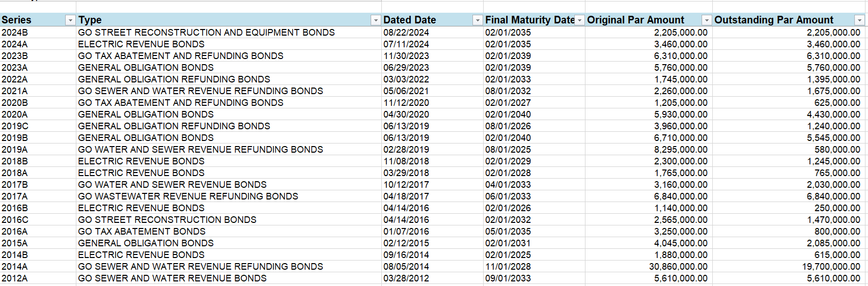
Task: Select final maturity date 11/01/2028 cell
Action: (x=508, y=267)
